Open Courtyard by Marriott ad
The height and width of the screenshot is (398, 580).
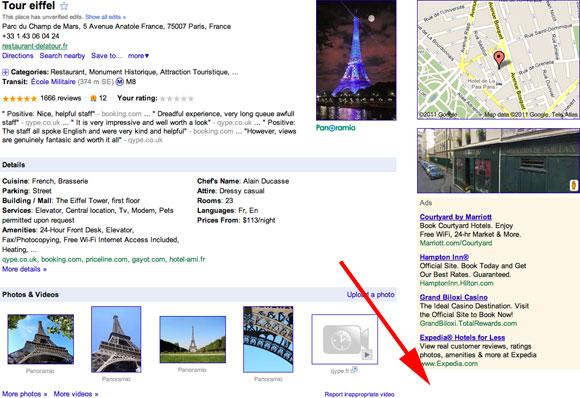point(456,217)
